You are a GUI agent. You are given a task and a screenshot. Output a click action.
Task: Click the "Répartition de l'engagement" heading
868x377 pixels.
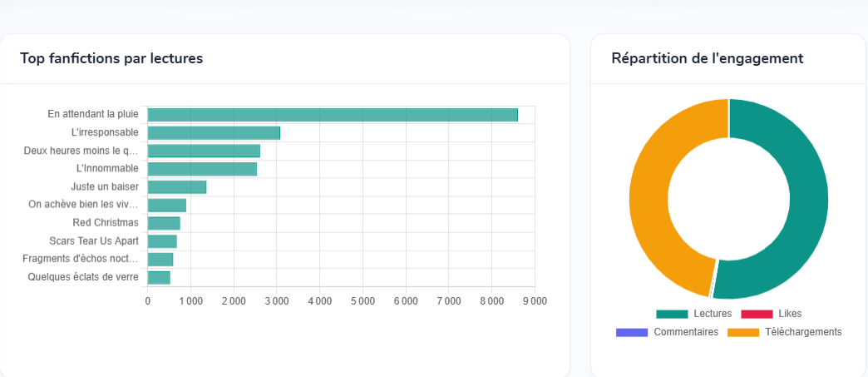point(707,58)
